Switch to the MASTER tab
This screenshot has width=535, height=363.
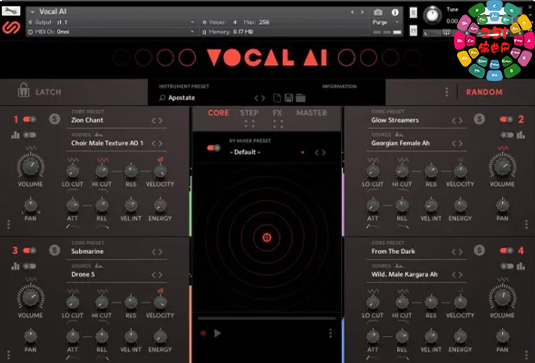pyautogui.click(x=312, y=113)
